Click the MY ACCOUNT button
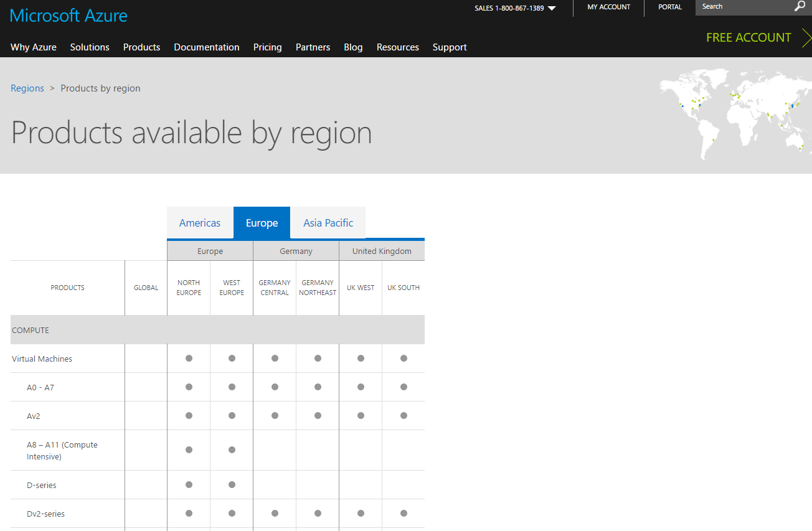Viewport: 812px width, 531px height. coord(608,7)
